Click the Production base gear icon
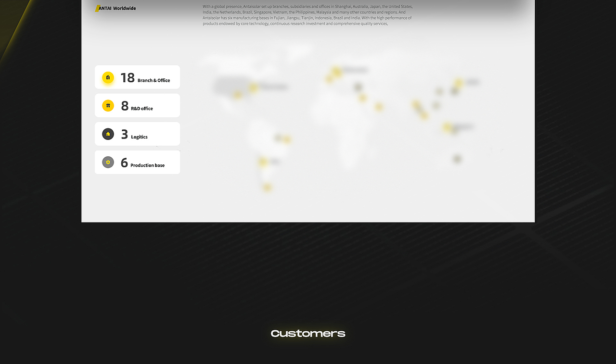Viewport: 616px width, 364px height. click(108, 163)
